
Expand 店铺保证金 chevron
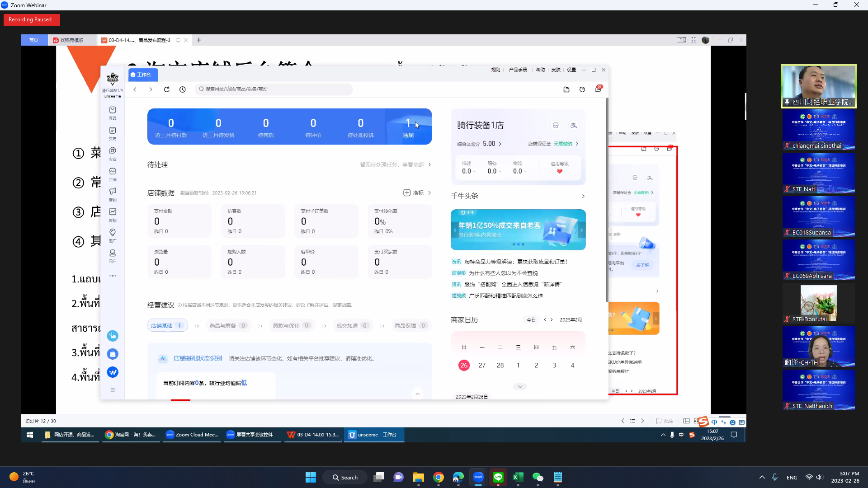pos(577,144)
